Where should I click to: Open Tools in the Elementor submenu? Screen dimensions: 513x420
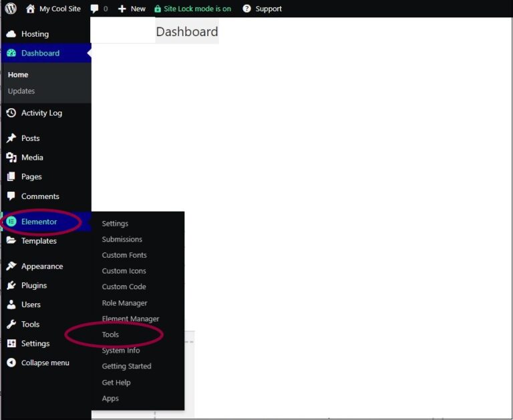(110, 335)
